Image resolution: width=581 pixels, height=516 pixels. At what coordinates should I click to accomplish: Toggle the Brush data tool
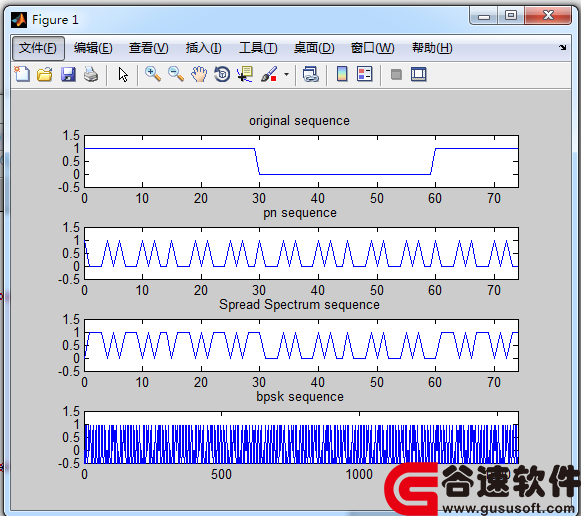pos(269,74)
